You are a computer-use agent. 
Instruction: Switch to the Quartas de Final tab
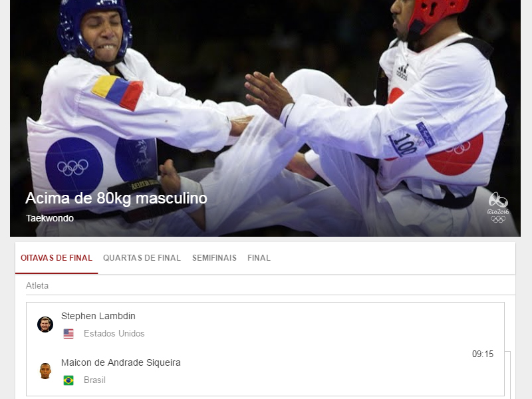click(142, 258)
